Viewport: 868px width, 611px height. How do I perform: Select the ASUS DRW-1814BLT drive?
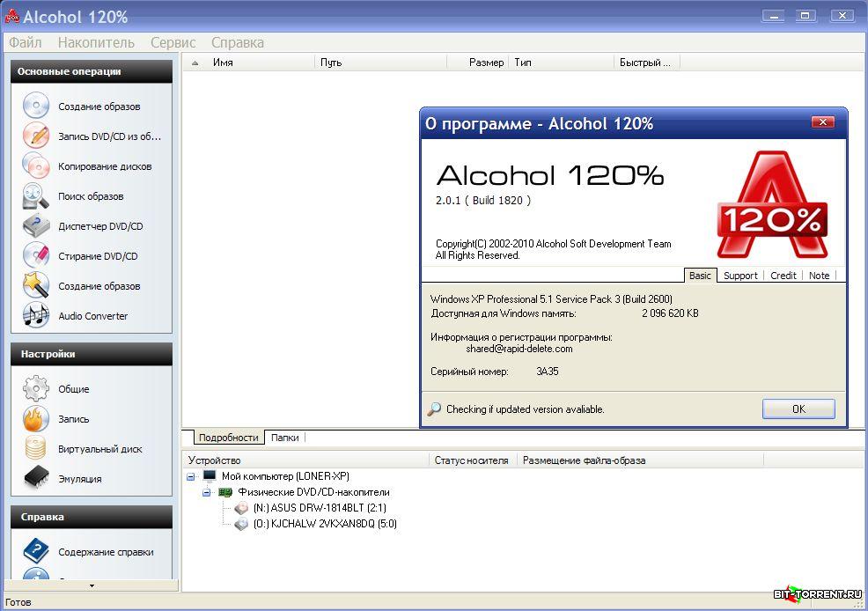[x=319, y=508]
